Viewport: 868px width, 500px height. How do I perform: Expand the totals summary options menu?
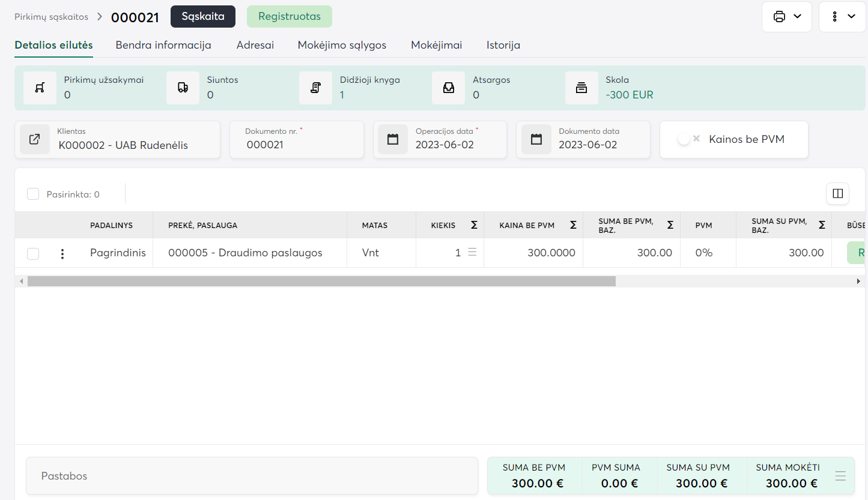pyautogui.click(x=840, y=476)
